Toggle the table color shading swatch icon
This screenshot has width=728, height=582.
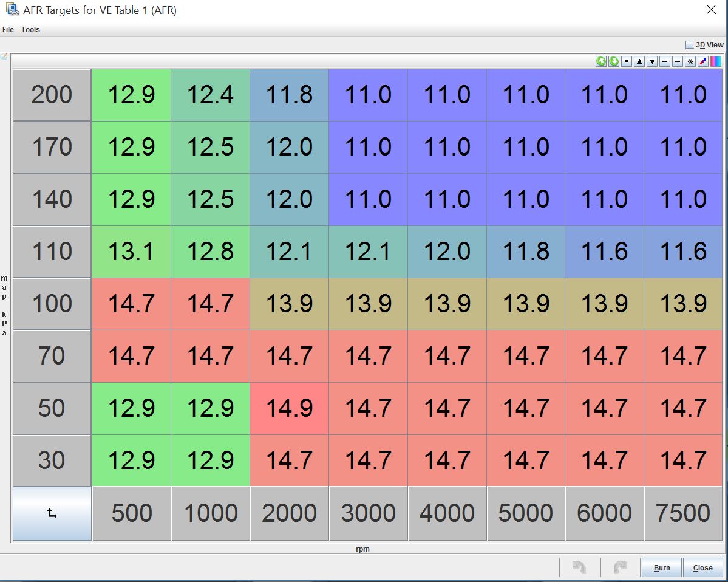point(716,61)
